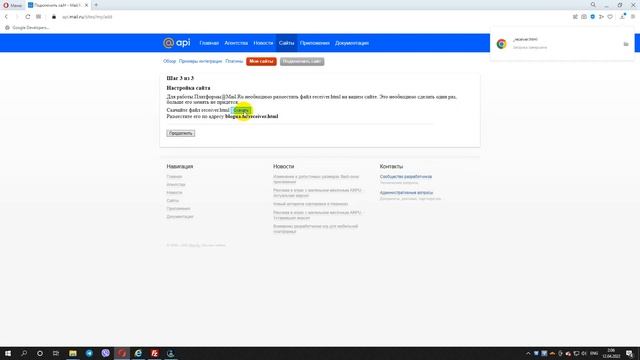Open a new browser tab
Viewport: 640px width, 360px height.
(x=96, y=5)
